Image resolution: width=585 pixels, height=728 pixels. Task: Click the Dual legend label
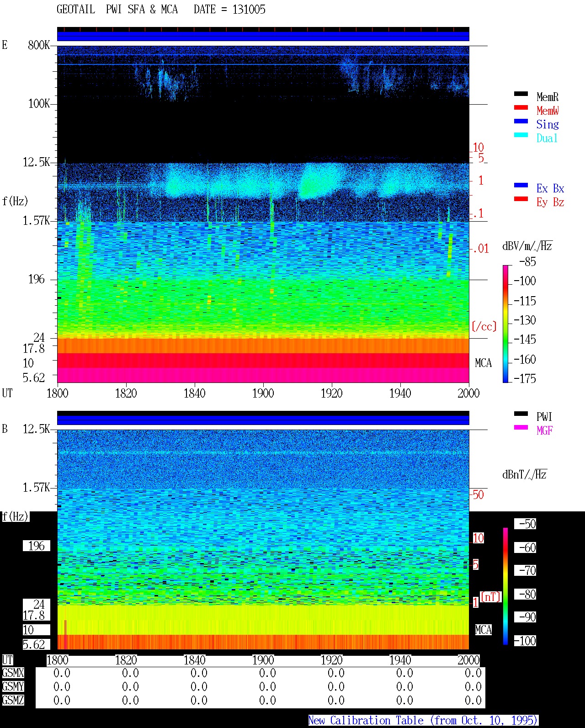[x=547, y=138]
